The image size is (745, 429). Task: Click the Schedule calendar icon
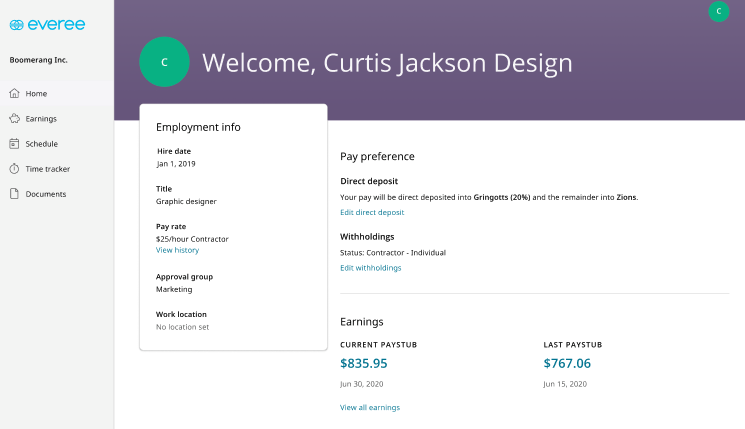tap(14, 143)
